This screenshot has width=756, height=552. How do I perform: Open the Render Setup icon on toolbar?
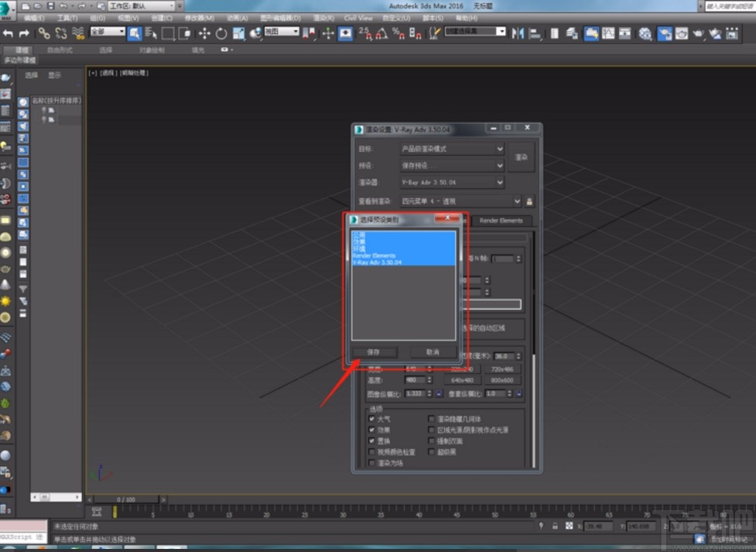(x=663, y=33)
